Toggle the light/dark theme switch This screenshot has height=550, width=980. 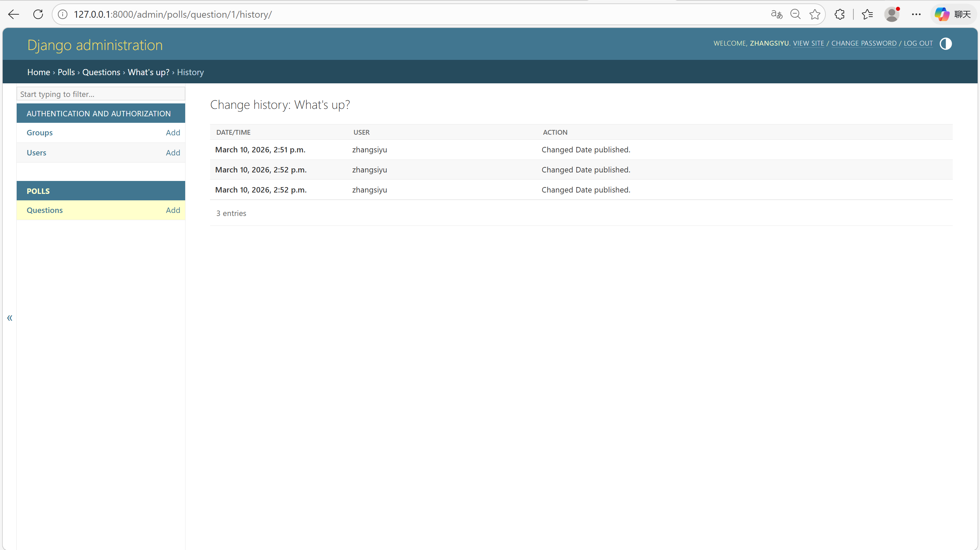[945, 44]
